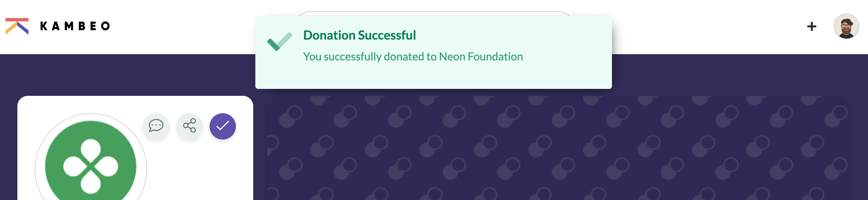
Task: Click the purple patterned cover banner
Action: [559, 148]
